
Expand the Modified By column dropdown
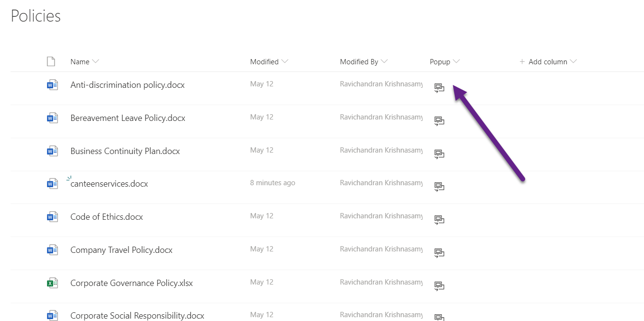[384, 61]
